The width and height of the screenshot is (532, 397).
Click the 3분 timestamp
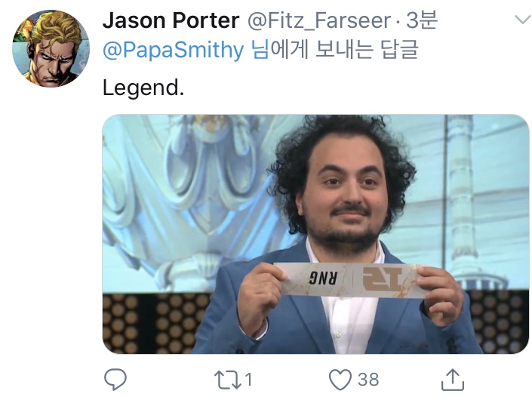coord(421,20)
